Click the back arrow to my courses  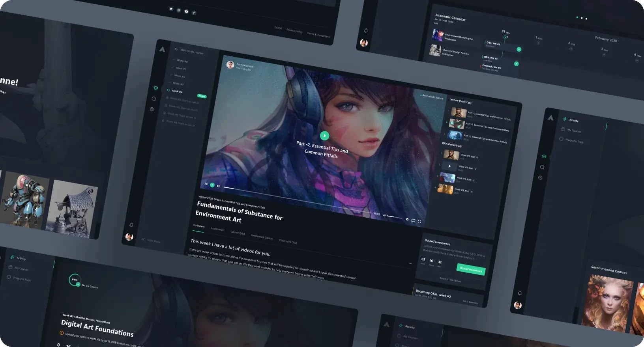(176, 49)
